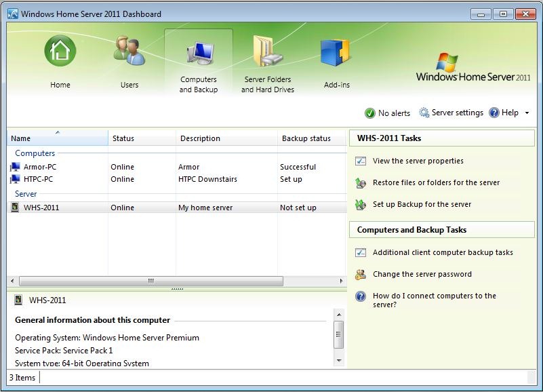Sort by the Backup status column header
Screen dimensions: 543x392
coord(312,138)
